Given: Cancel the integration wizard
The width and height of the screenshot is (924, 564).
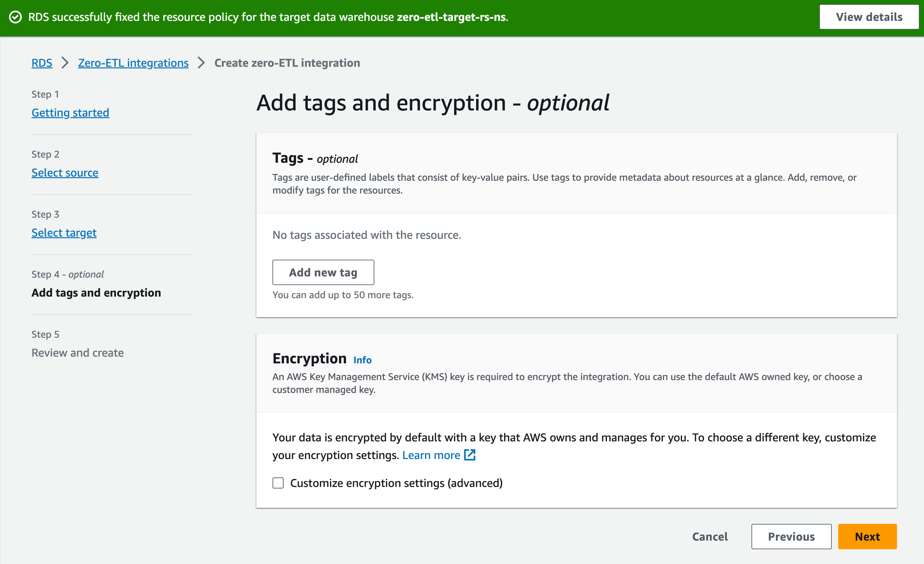Looking at the screenshot, I should 709,536.
